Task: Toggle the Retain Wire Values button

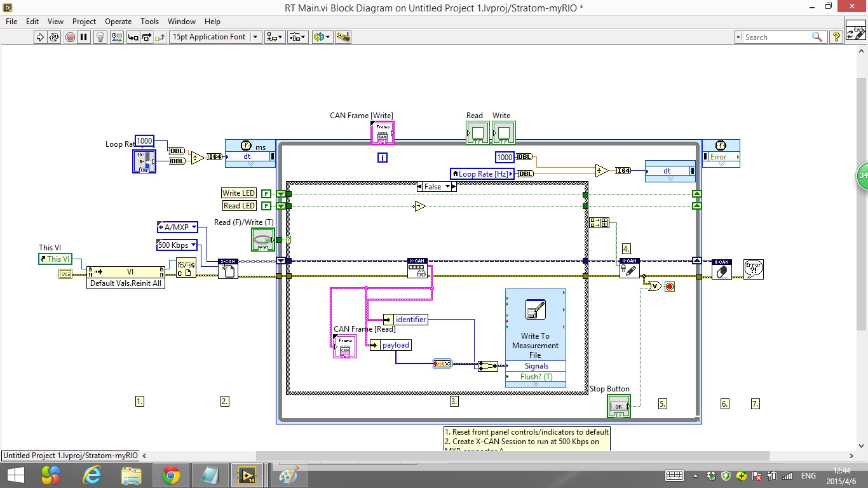Action: pyautogui.click(x=116, y=37)
